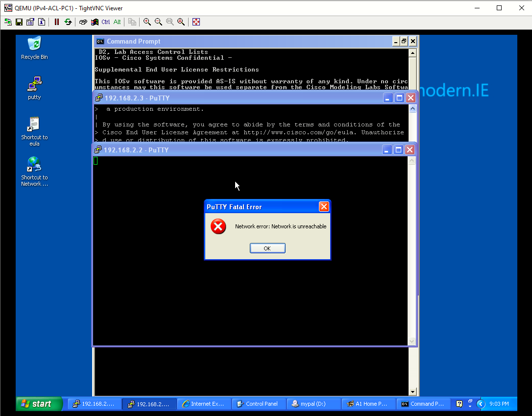Minimize the 192.168.2.2 PuTTY window
Viewport: 532px width, 416px height.
[387, 149]
